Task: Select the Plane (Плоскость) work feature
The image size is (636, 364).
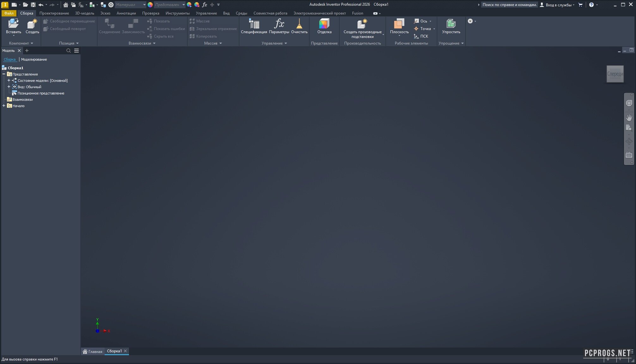Action: pos(399,24)
